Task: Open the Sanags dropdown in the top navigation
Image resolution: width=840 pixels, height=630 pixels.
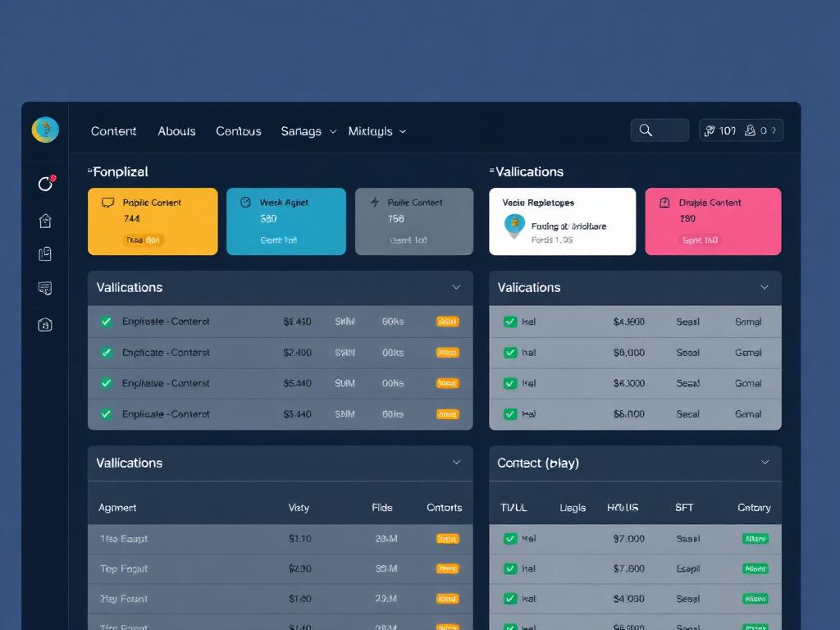Action: pyautogui.click(x=308, y=131)
